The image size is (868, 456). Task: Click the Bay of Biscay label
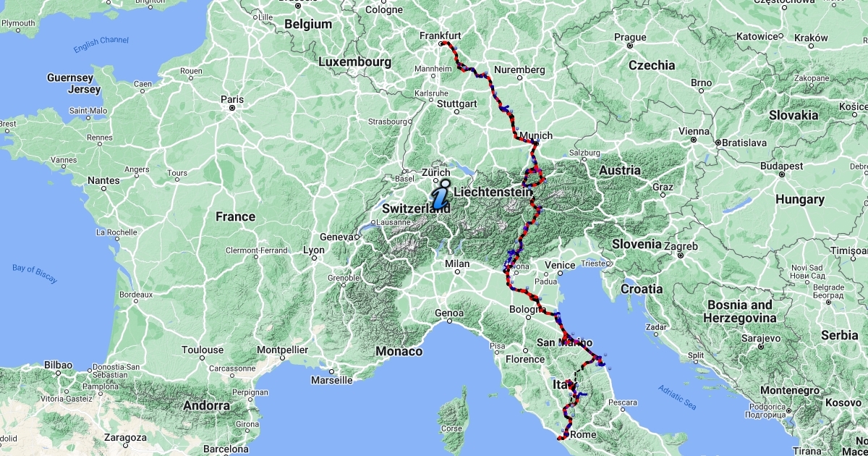[35, 273]
